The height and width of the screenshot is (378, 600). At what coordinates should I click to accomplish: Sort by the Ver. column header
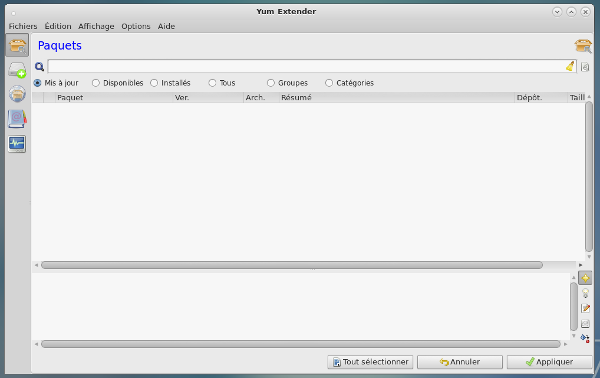click(208, 98)
